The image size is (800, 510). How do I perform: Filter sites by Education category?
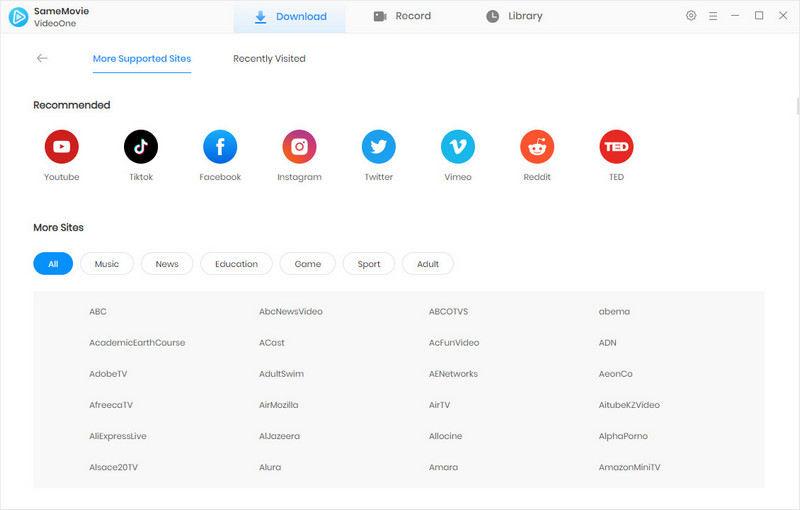coord(236,264)
